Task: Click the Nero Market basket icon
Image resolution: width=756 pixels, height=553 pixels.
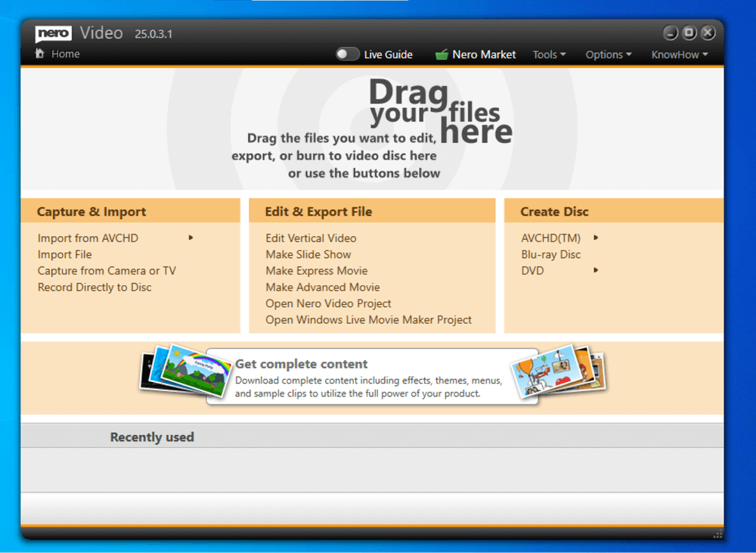Action: tap(442, 54)
